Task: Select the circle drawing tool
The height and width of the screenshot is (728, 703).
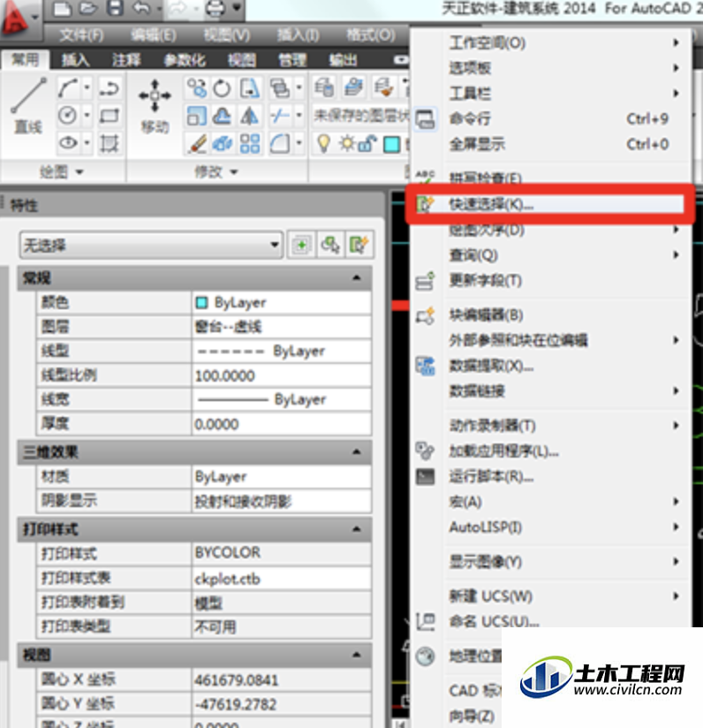Action: [x=68, y=115]
